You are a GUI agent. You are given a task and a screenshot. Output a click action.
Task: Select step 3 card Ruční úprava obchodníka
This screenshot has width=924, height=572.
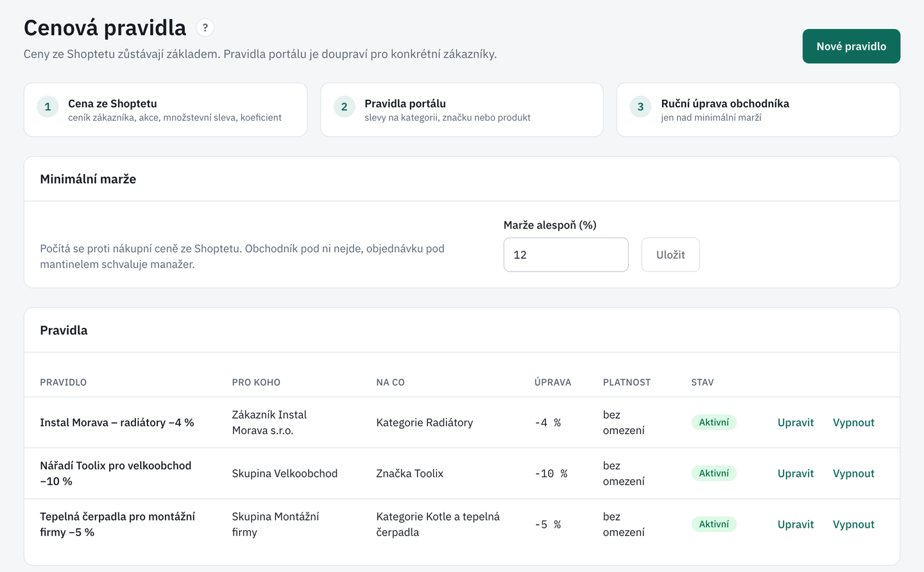(x=758, y=110)
